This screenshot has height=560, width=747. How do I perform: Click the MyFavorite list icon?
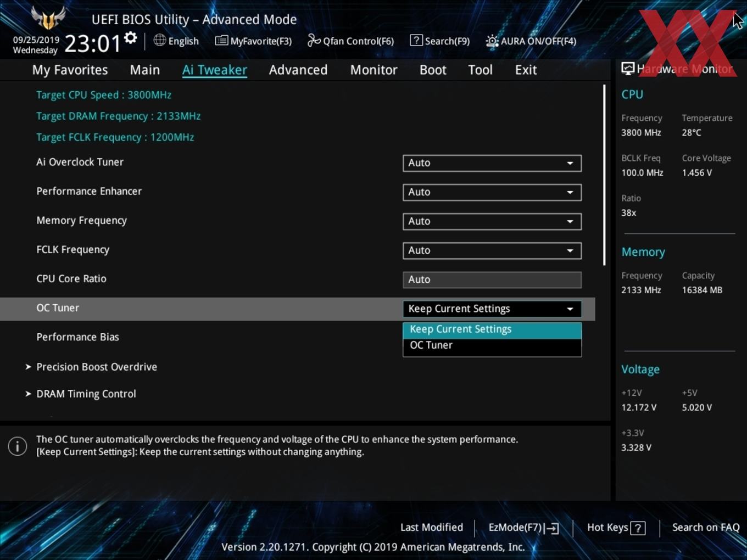[221, 41]
